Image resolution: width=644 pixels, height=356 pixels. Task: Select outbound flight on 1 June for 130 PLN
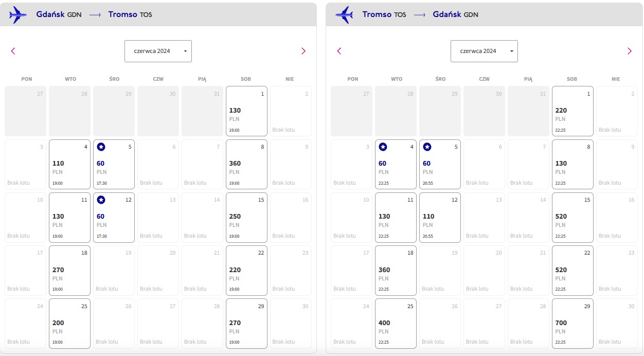pyautogui.click(x=246, y=111)
